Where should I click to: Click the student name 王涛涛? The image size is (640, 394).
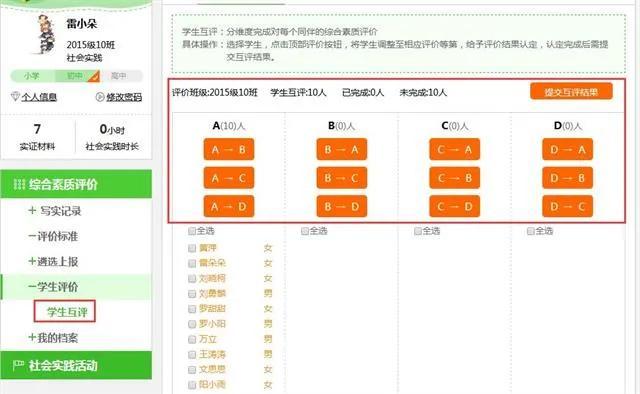pyautogui.click(x=212, y=354)
